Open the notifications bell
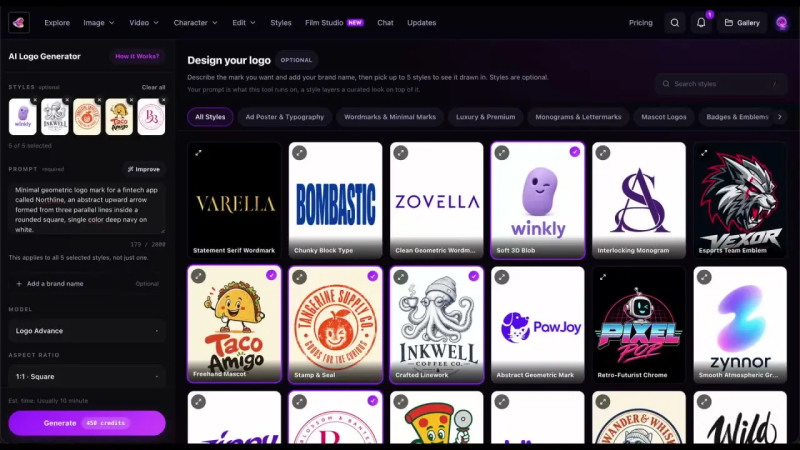 (x=701, y=22)
